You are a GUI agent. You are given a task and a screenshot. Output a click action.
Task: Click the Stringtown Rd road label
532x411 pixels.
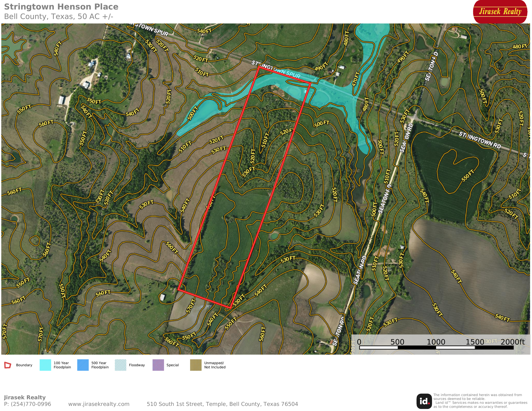[480, 140]
